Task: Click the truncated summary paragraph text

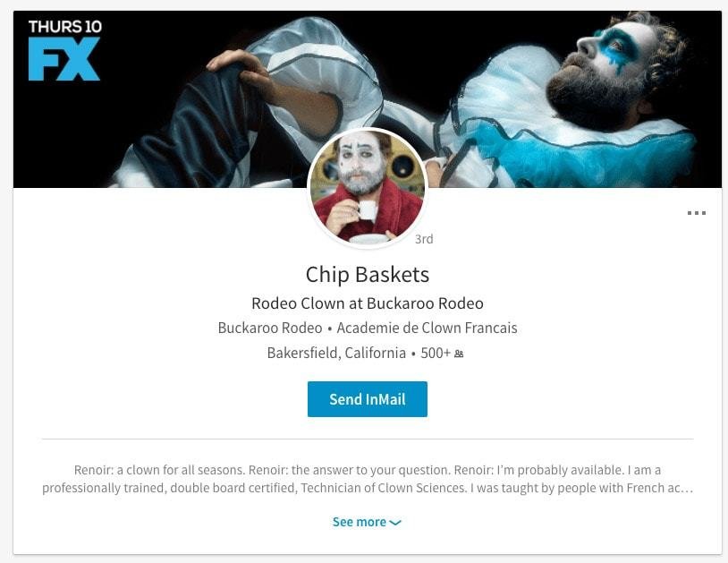Action: 368,479
